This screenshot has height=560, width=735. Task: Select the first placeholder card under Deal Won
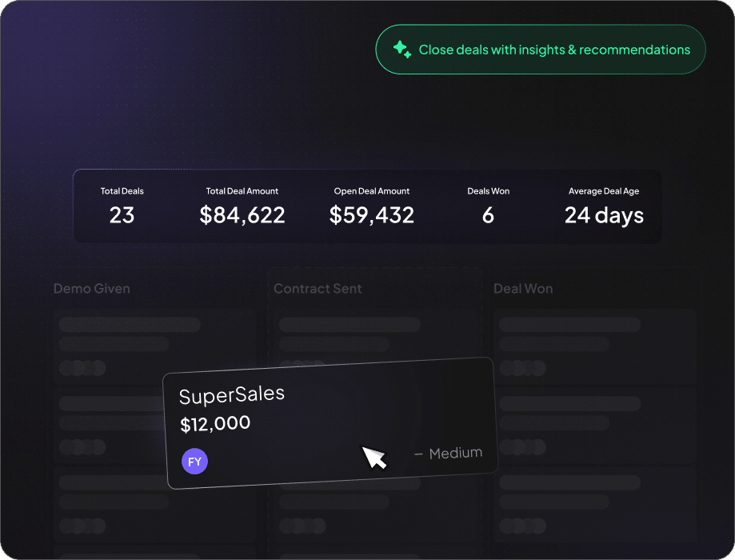(x=597, y=346)
